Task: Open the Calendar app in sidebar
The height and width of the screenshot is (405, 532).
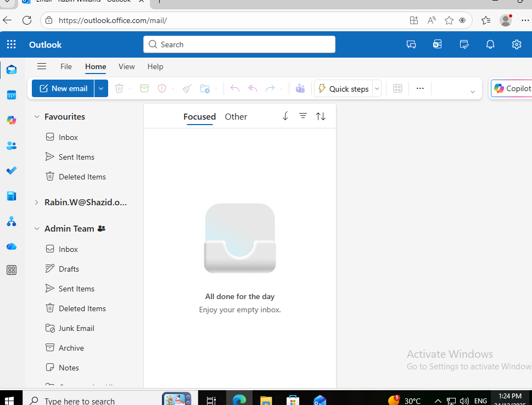Action: 12,95
